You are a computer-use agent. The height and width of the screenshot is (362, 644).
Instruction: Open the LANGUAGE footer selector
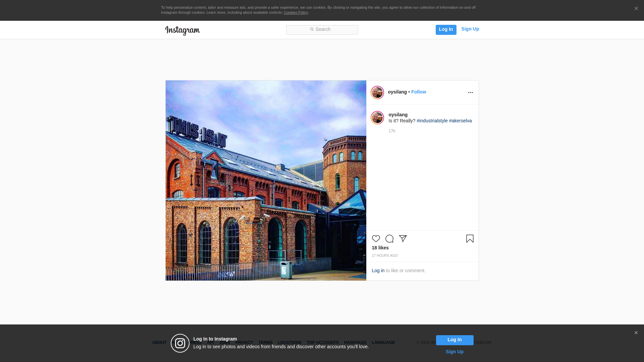383,343
